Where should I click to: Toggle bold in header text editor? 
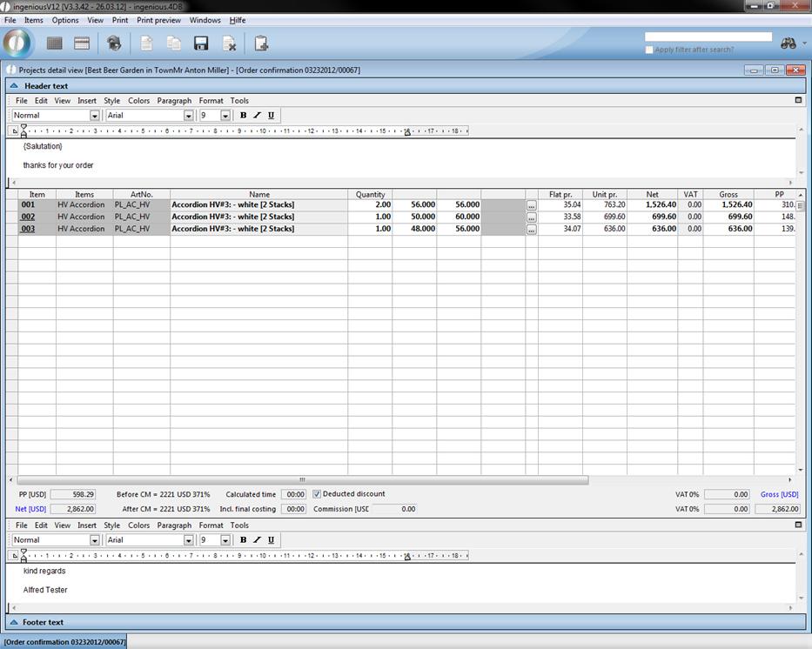click(x=243, y=116)
